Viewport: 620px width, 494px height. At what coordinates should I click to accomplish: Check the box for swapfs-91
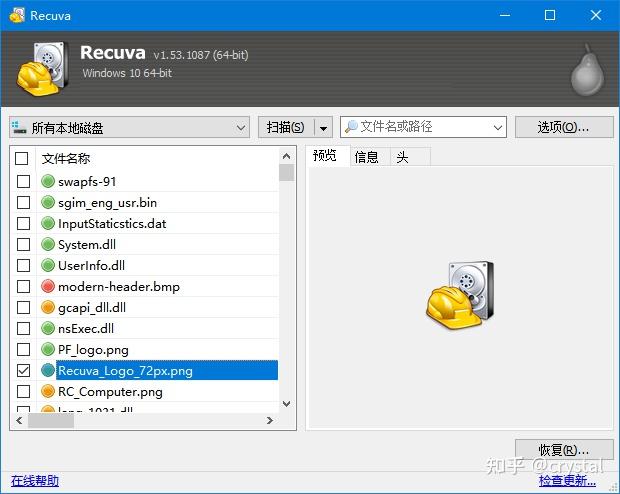[23, 182]
